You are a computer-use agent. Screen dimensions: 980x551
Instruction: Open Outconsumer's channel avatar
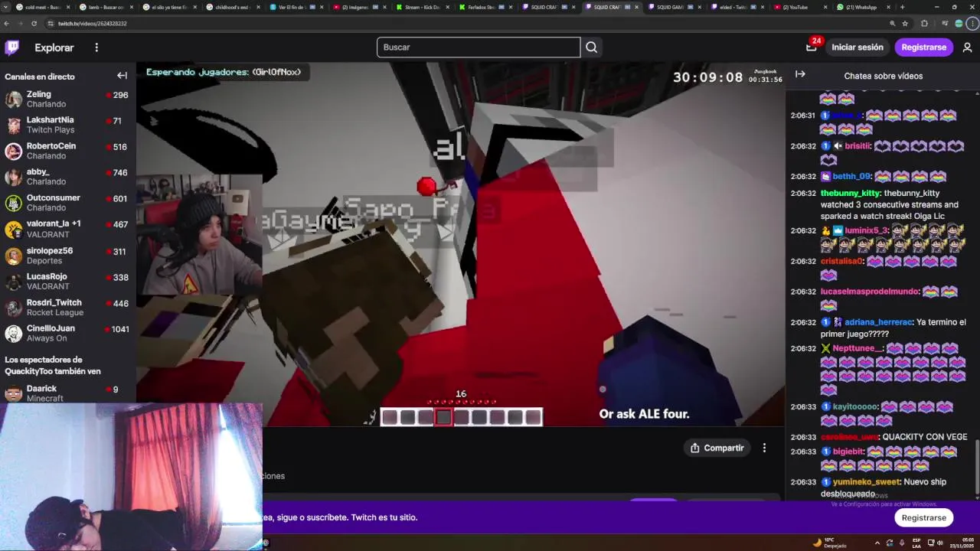(13, 203)
